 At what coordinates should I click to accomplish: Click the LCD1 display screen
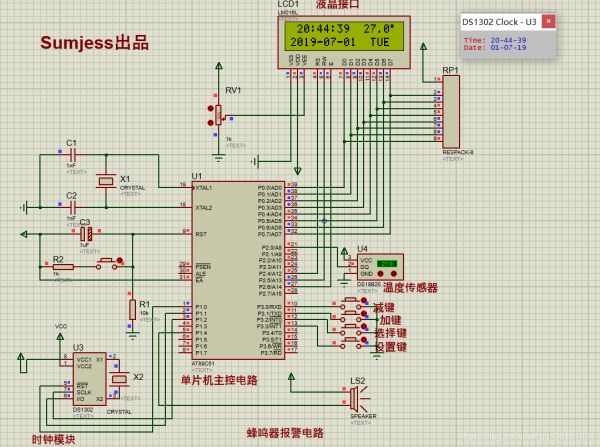pyautogui.click(x=337, y=35)
